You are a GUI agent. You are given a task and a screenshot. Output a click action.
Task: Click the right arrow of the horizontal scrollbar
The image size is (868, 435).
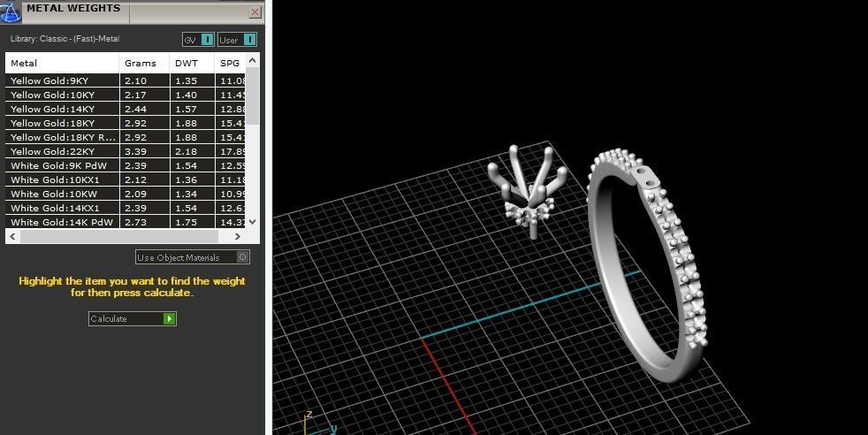point(238,236)
